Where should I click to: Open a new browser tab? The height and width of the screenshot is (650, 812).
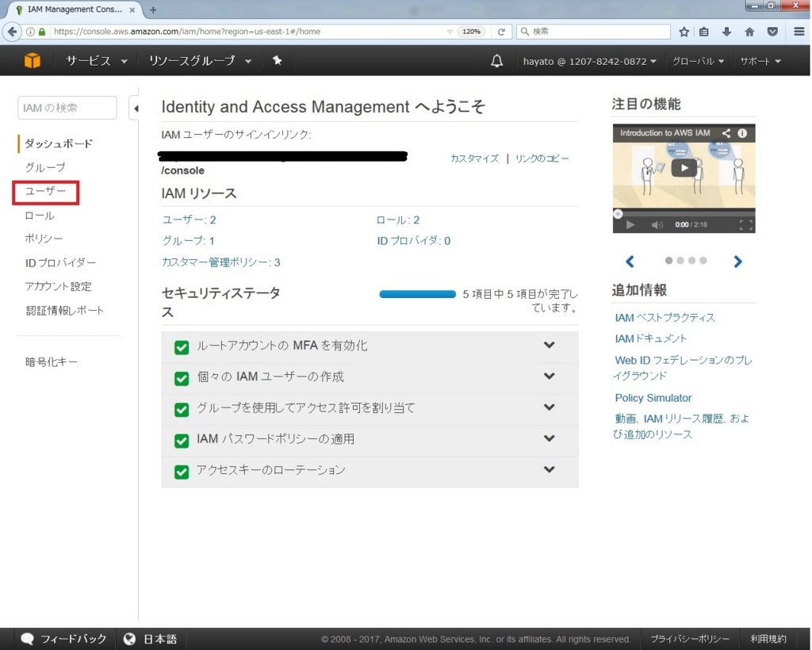[x=153, y=10]
